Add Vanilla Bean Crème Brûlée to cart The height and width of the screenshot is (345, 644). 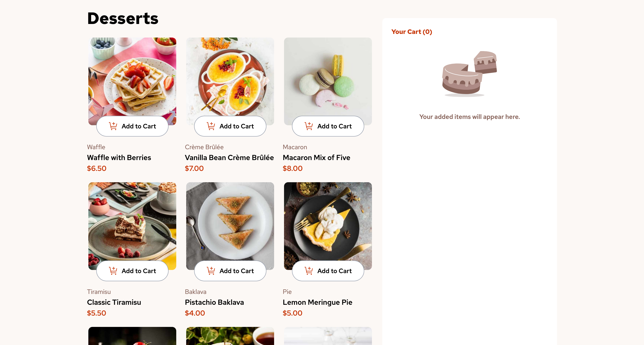[237, 126]
